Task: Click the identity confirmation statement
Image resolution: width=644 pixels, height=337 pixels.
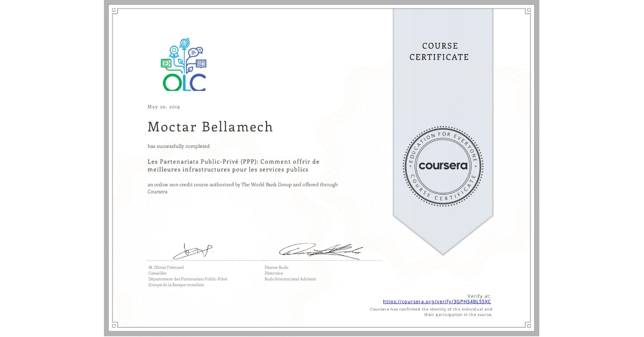Action: pyautogui.click(x=431, y=312)
